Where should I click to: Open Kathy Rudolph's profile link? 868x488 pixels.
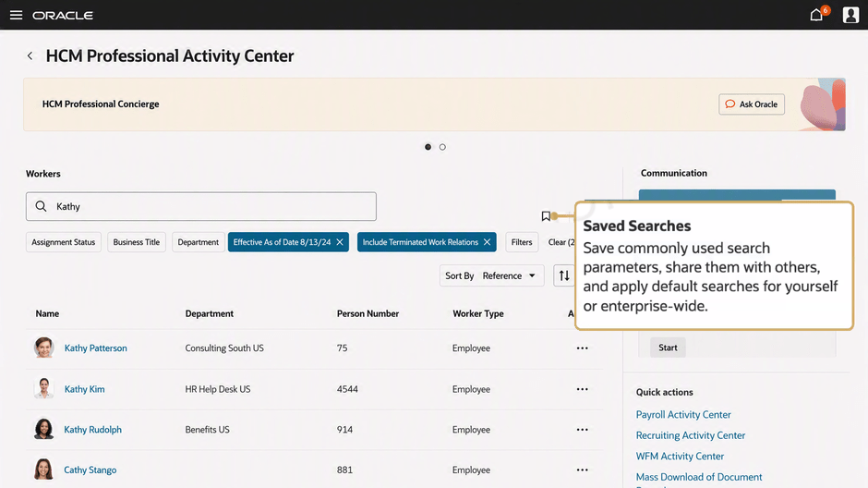point(92,429)
